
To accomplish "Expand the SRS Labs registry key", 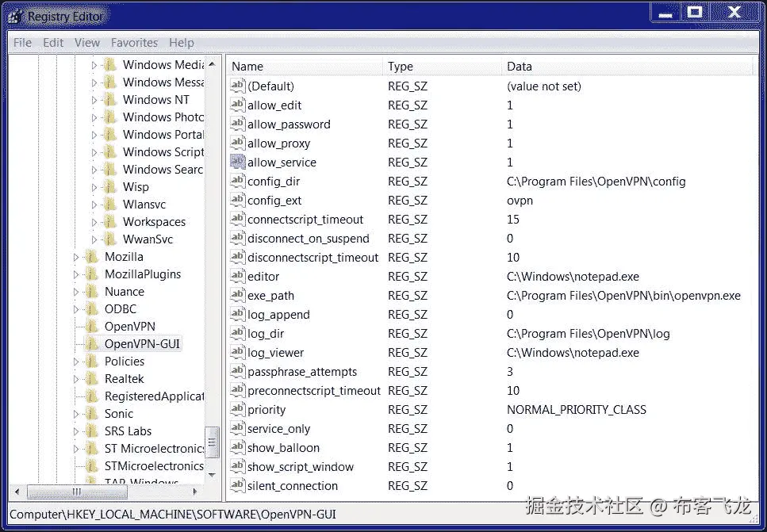I will click(76, 432).
